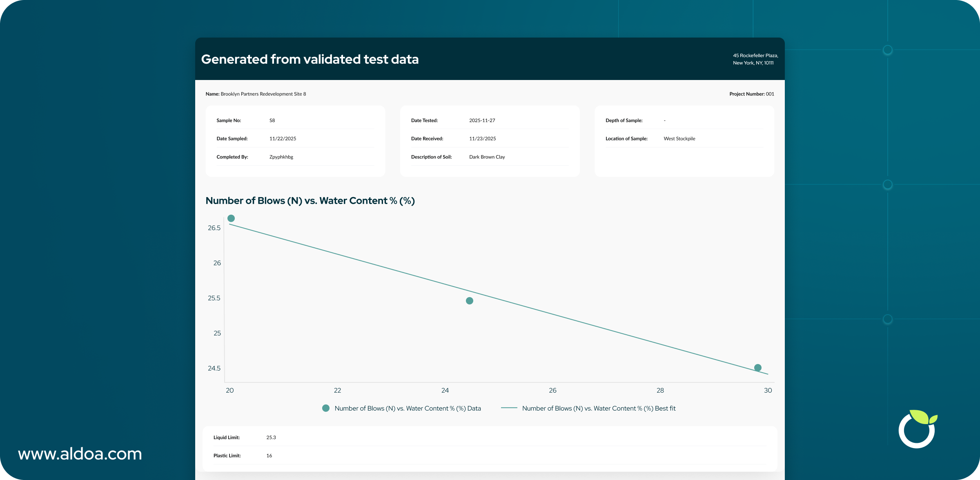Click the leftmost data point on the chart
Image resolution: width=980 pixels, height=480 pixels.
click(231, 218)
